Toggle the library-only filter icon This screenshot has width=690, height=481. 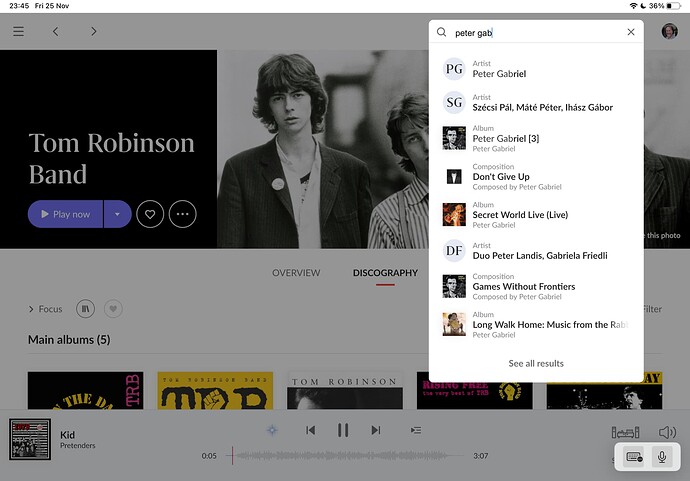[85, 309]
